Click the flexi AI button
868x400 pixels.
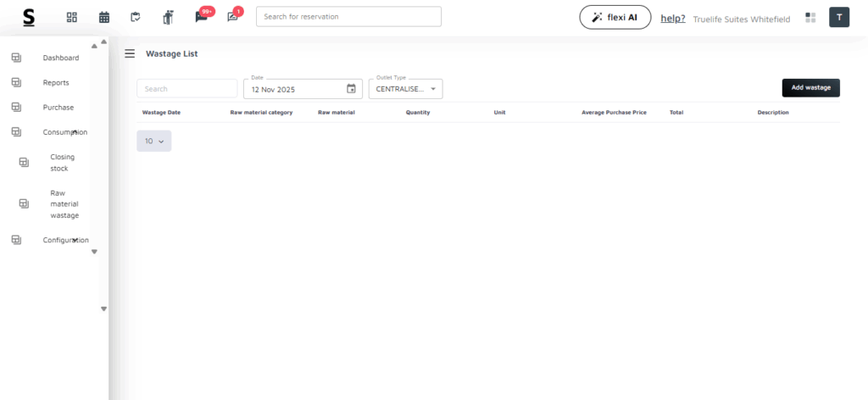coord(615,17)
